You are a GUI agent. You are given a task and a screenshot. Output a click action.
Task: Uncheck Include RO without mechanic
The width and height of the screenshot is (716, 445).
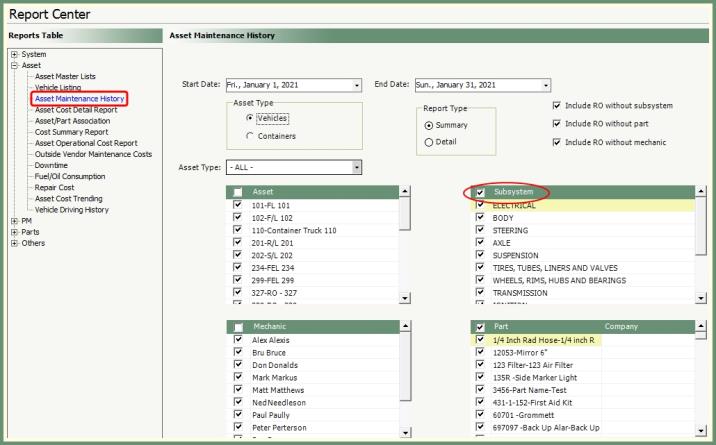[x=557, y=142]
